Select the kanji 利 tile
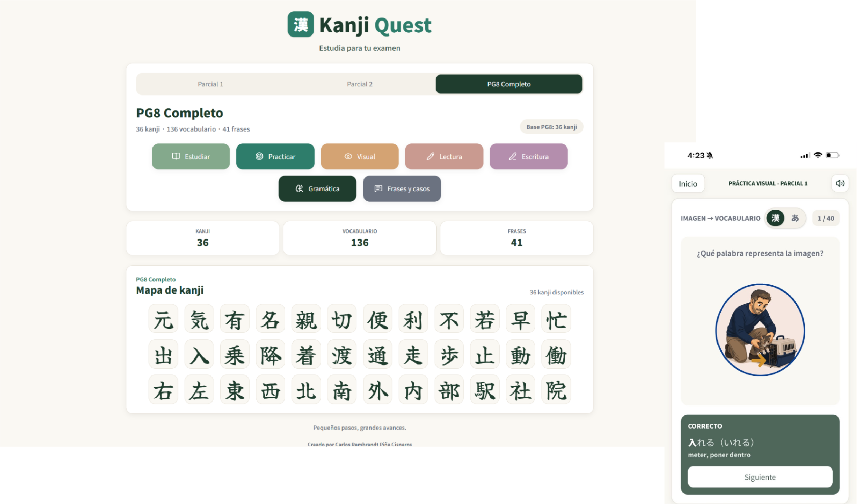This screenshot has height=504, width=857. pyautogui.click(x=413, y=318)
